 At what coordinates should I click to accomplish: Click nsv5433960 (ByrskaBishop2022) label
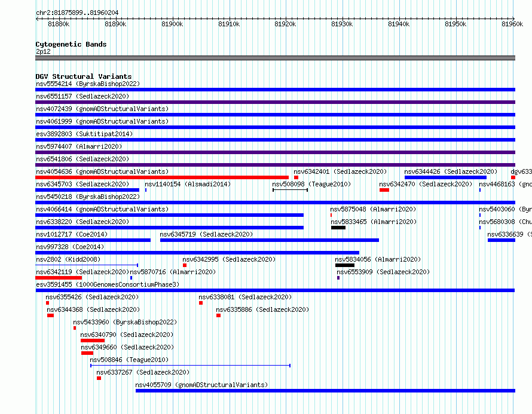(x=125, y=322)
